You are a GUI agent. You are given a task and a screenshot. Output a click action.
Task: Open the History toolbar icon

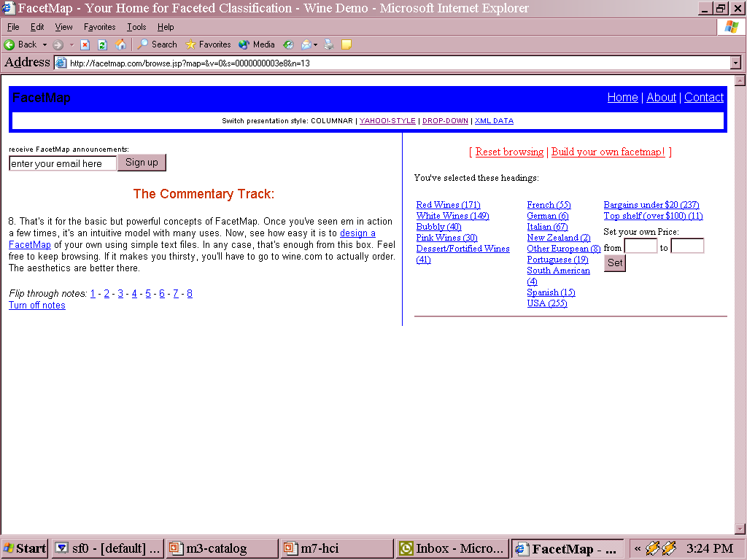coord(288,44)
